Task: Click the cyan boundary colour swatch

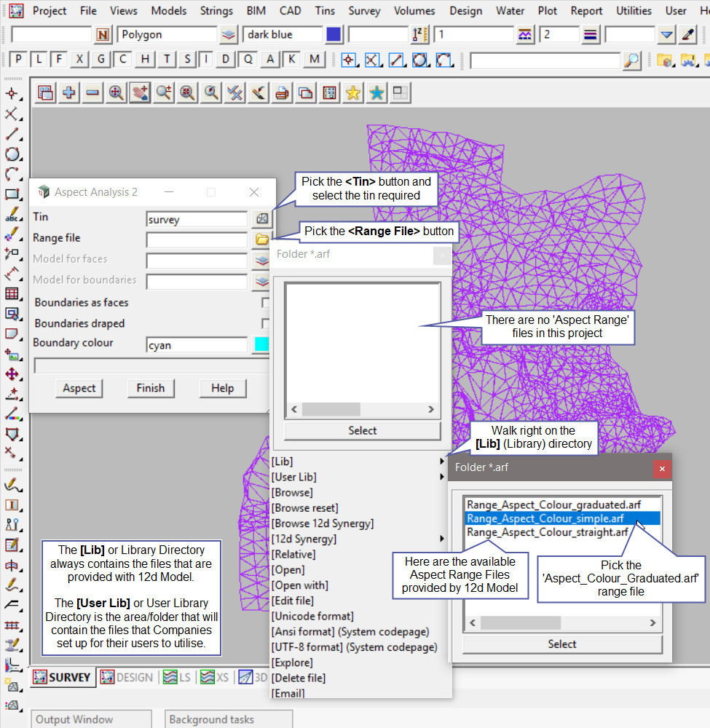Action: (261, 344)
